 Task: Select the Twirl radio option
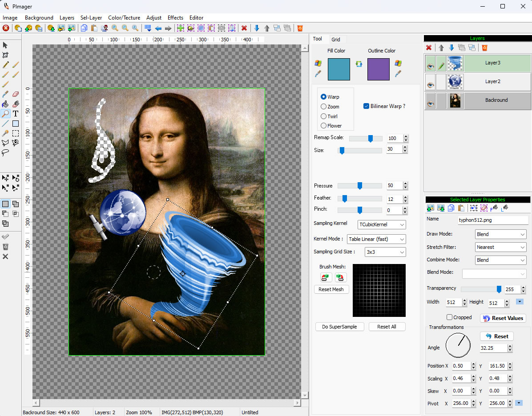(x=323, y=116)
